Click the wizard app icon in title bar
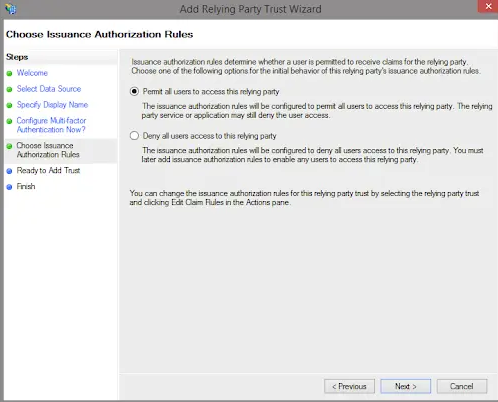The width and height of the screenshot is (498, 402). pyautogui.click(x=10, y=9)
